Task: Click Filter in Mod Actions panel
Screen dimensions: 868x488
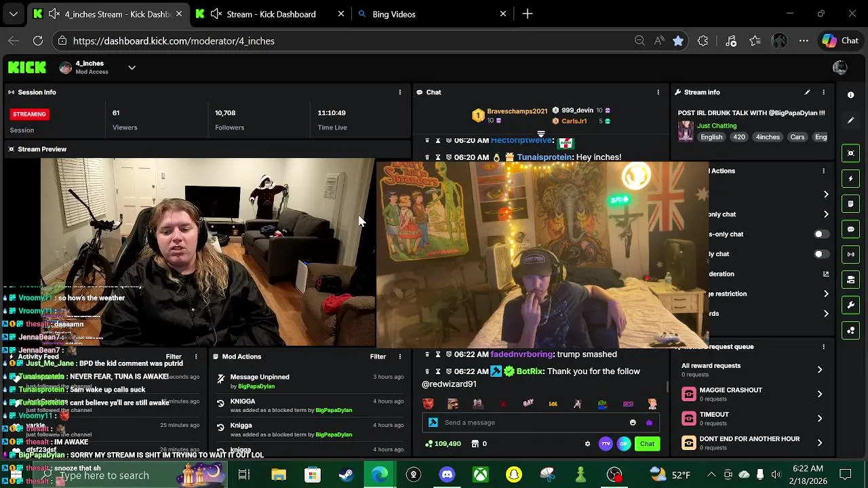Action: [378, 357]
